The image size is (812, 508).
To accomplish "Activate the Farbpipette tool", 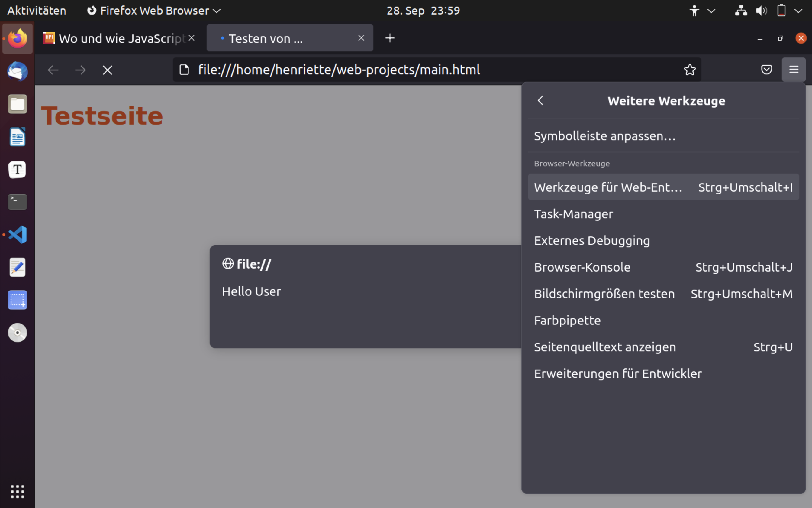I will pos(663,320).
